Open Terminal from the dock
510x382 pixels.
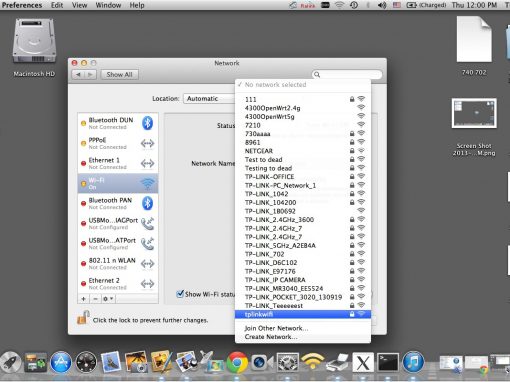(388, 362)
